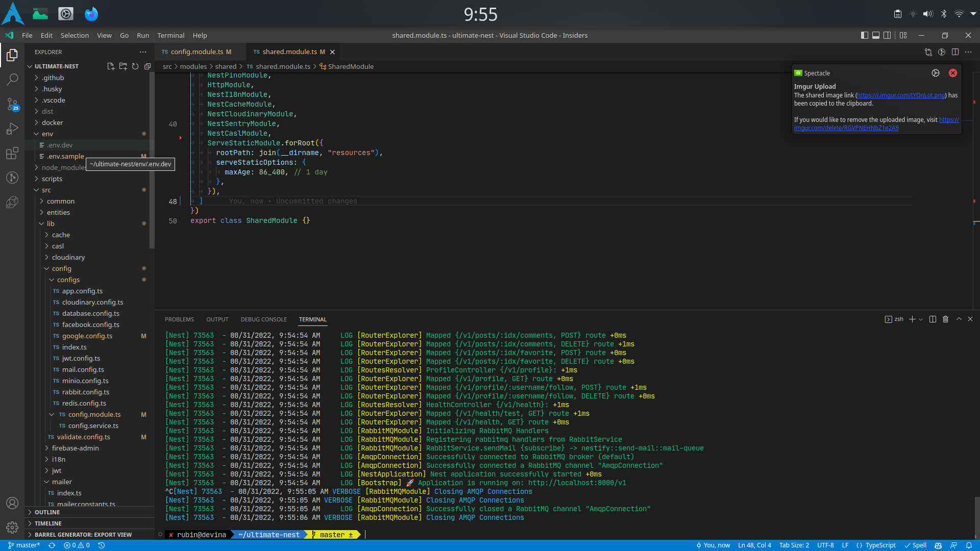This screenshot has height=551, width=980.
Task: Refresh the explorer tree
Action: pos(135,66)
